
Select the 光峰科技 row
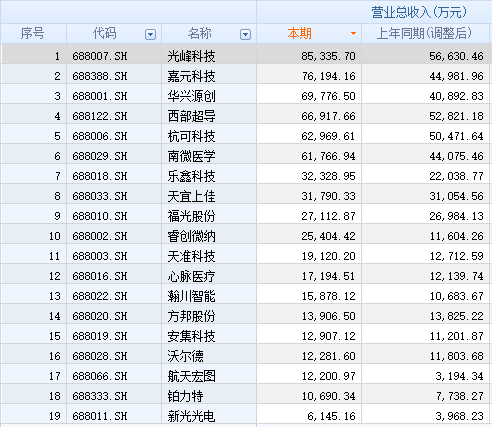(x=245, y=54)
